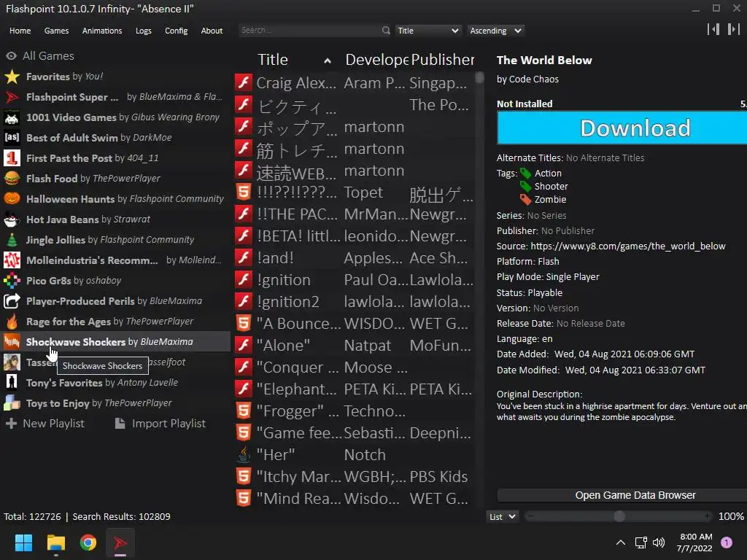The width and height of the screenshot is (747, 560).
Task: Open Windows Start menu
Action: (23, 542)
